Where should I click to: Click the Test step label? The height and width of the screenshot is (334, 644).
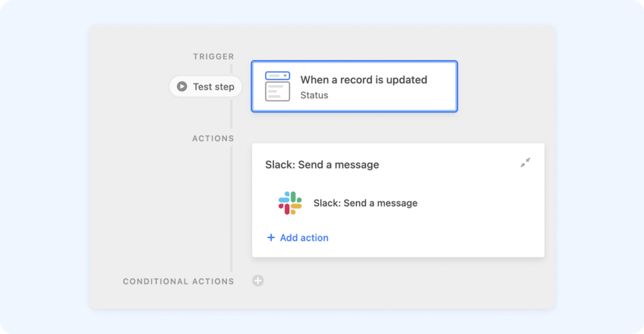(x=214, y=87)
